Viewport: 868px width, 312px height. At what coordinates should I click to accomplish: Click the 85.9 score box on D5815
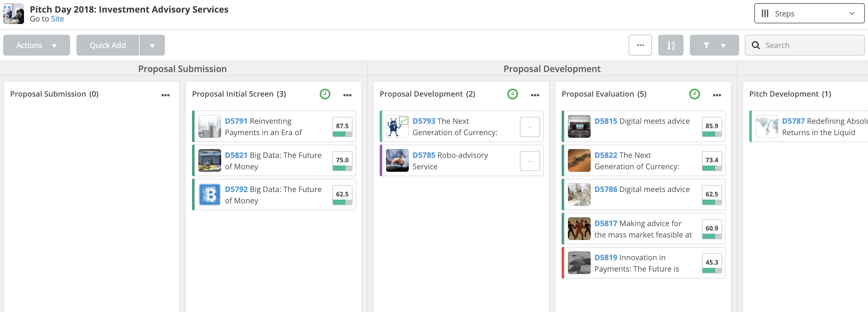click(x=712, y=127)
